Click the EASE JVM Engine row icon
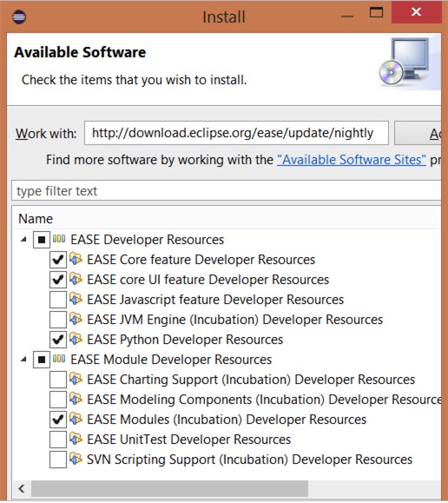Viewport: 448px width, 503px height. pyautogui.click(x=76, y=319)
